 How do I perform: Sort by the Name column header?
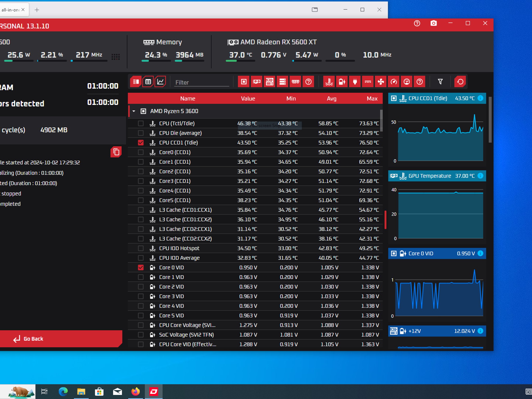188,98
